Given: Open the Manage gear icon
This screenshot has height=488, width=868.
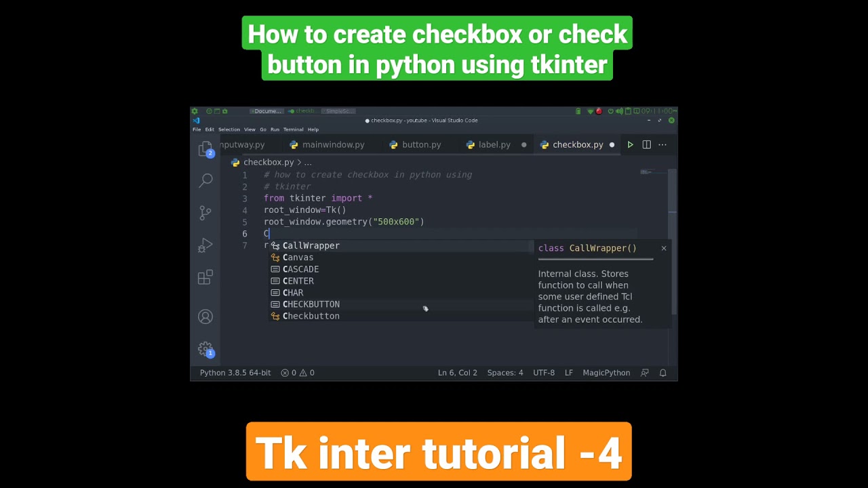Looking at the screenshot, I should (x=205, y=349).
